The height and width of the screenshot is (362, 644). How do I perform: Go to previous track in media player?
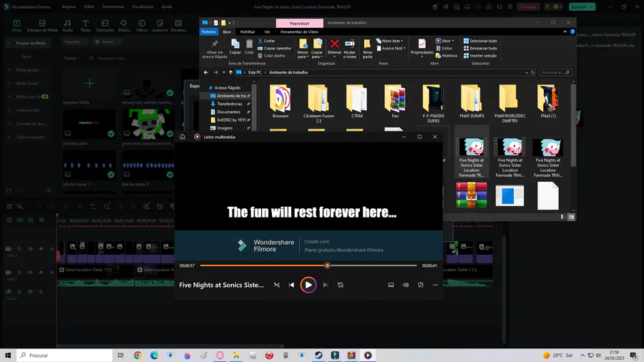[292, 285]
